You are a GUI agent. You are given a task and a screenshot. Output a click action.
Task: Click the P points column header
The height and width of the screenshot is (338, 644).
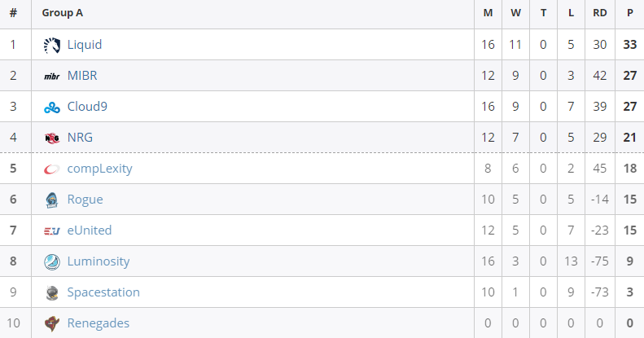pos(629,13)
